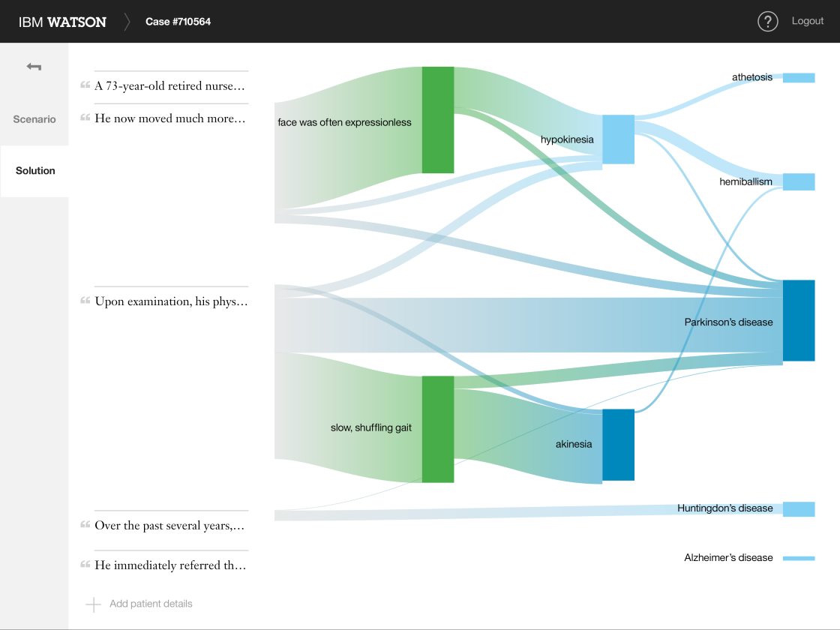Open excerpt 'A 73-year-old retired nurse…'
Screen dimensions: 840x630
[169, 85]
